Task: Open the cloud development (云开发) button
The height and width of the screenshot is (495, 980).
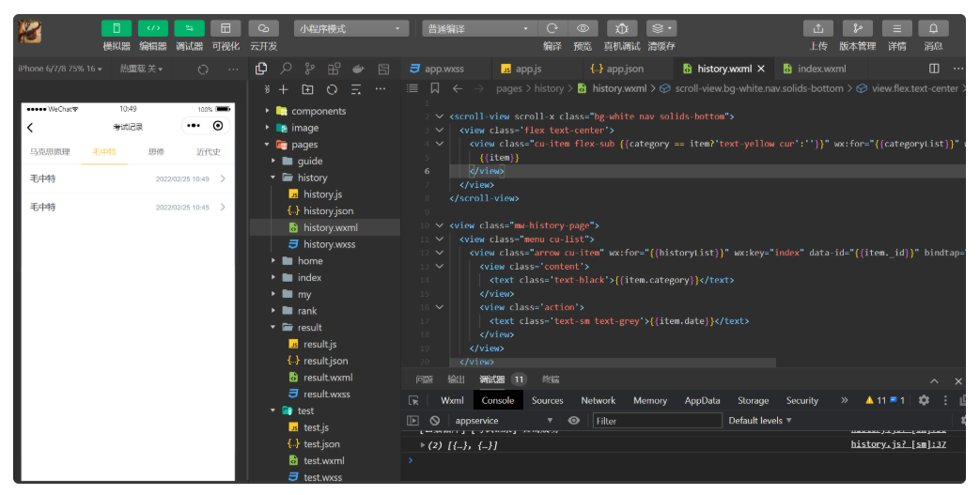Action: (x=263, y=28)
